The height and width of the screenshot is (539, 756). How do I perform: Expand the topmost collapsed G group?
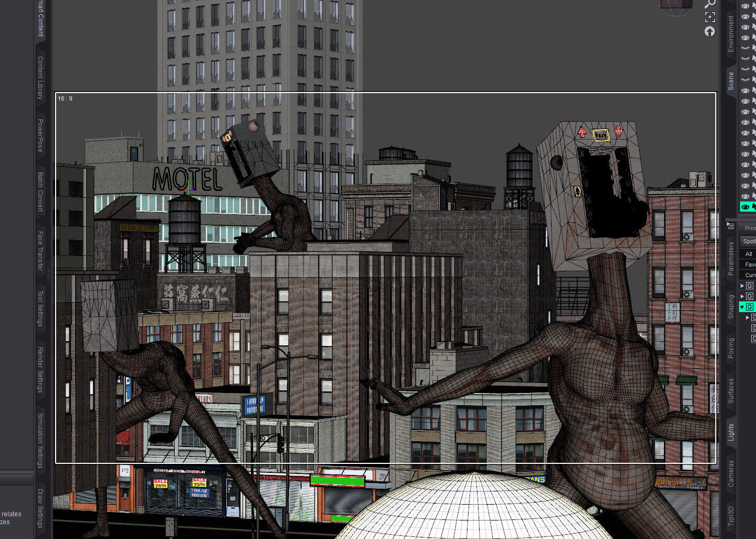[742, 286]
